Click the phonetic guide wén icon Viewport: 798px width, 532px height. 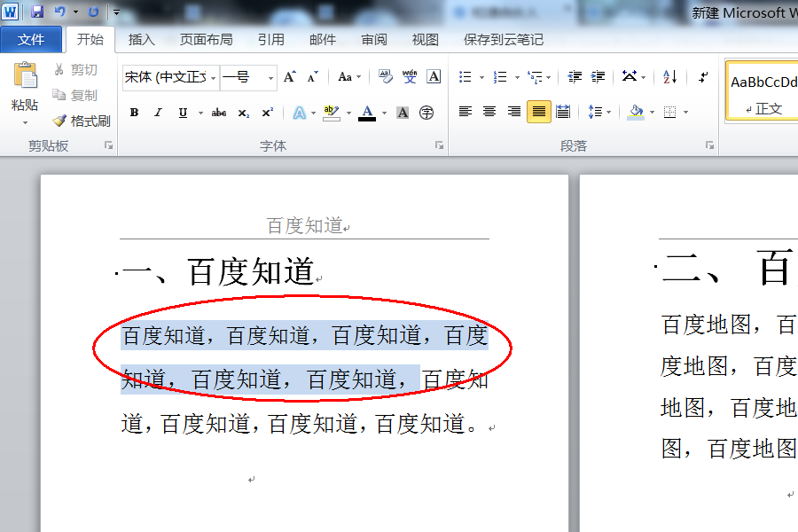pos(410,77)
